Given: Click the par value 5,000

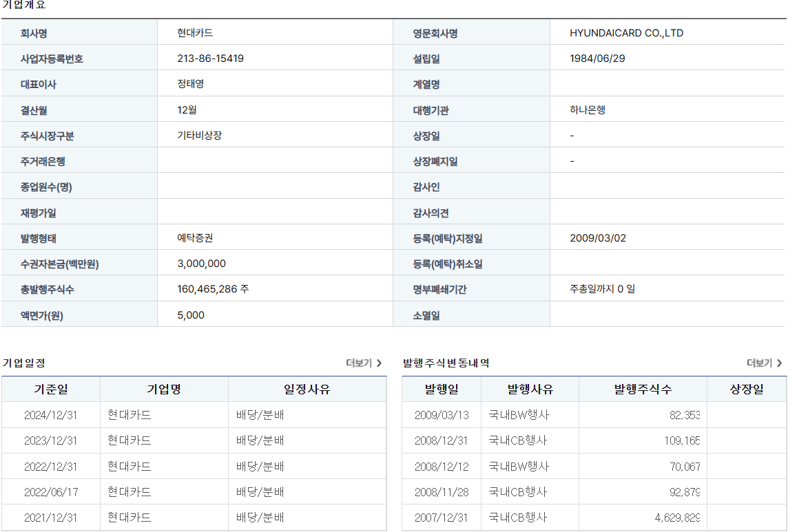Looking at the screenshot, I should [x=191, y=315].
